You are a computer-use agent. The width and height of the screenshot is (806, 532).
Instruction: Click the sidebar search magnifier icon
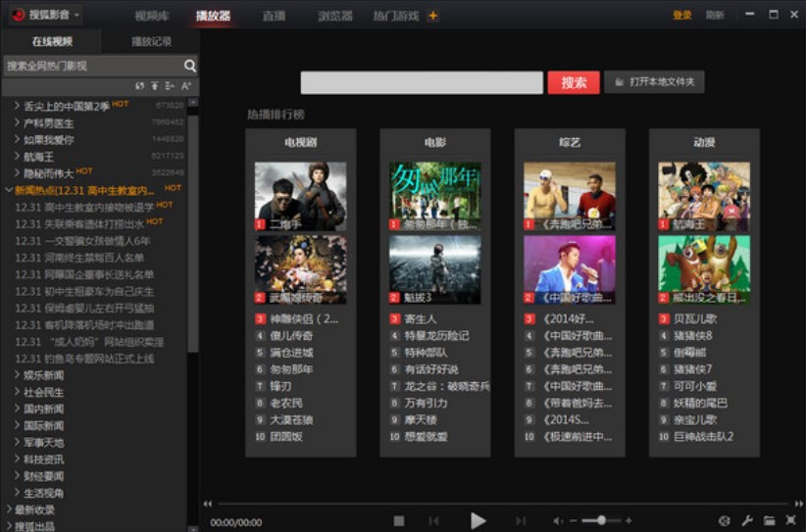tap(190, 66)
